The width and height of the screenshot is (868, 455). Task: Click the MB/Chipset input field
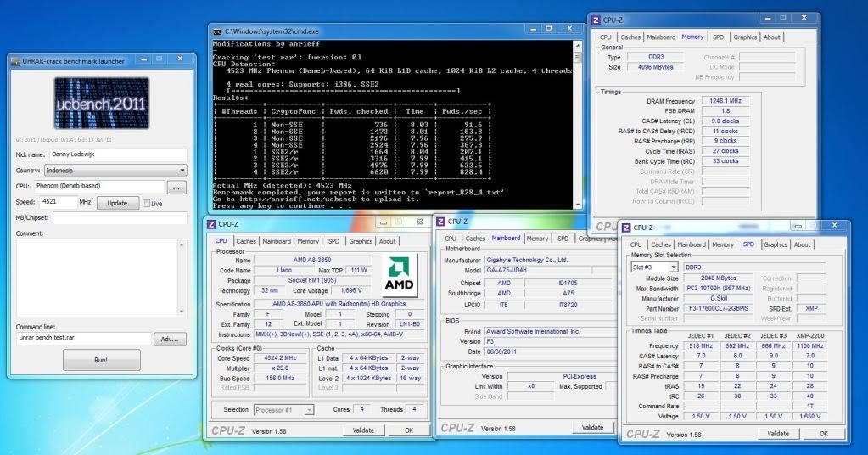[x=120, y=217]
